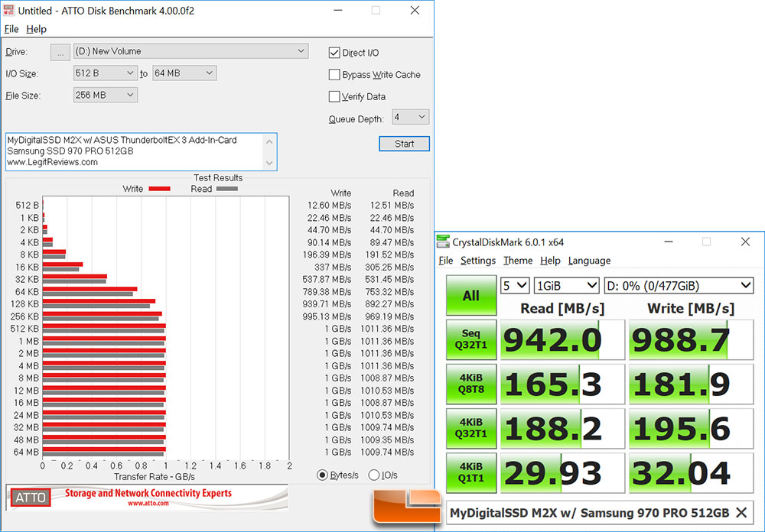The width and height of the screenshot is (765, 532).
Task: Open the I/O Size end dropdown 64 MB
Action: (x=184, y=73)
